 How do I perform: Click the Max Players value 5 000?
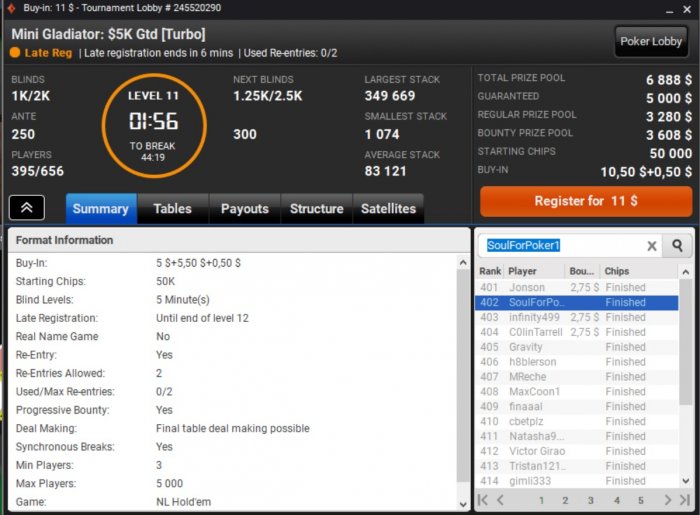pos(169,483)
